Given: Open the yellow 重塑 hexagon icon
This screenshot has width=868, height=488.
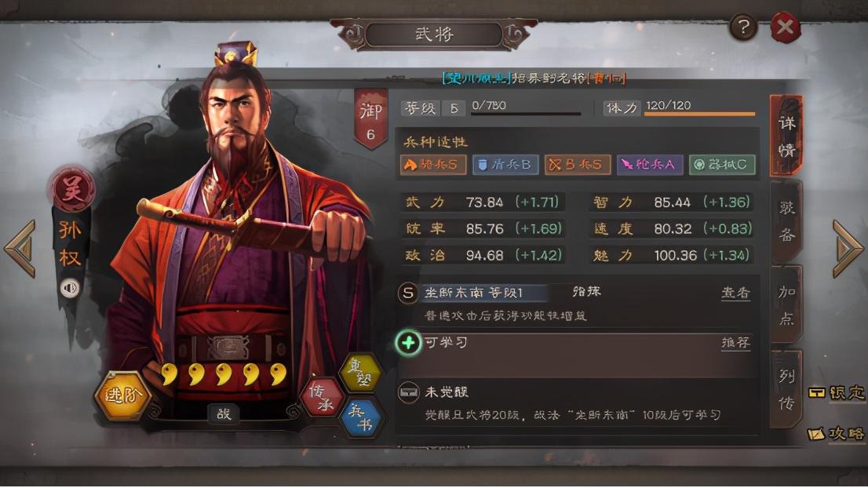Looking at the screenshot, I should click(x=362, y=372).
